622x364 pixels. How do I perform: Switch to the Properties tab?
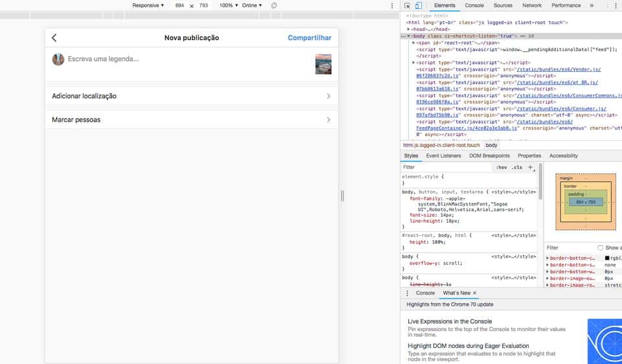click(529, 156)
